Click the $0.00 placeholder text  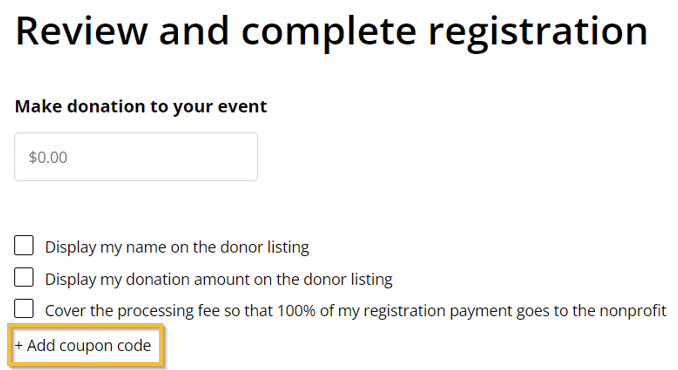48,157
